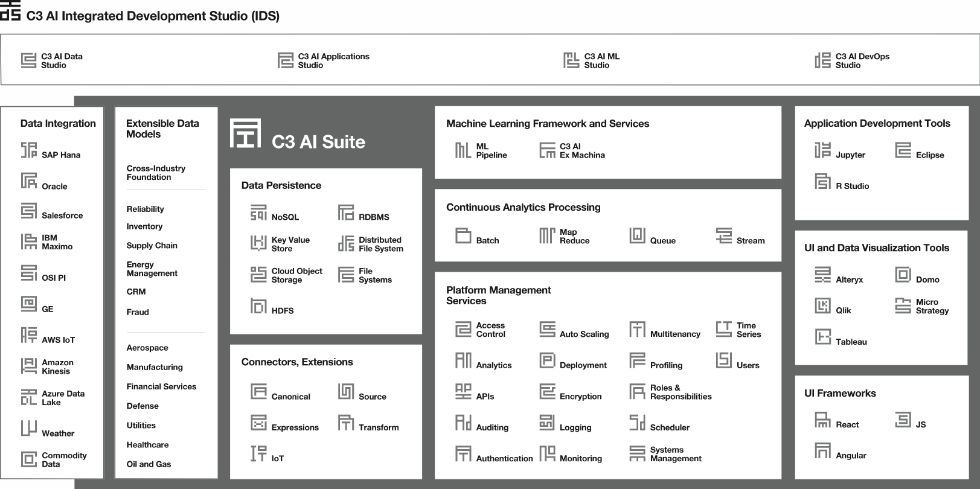Select the Distributed File System icon
The image size is (980, 489).
pyautogui.click(x=346, y=243)
